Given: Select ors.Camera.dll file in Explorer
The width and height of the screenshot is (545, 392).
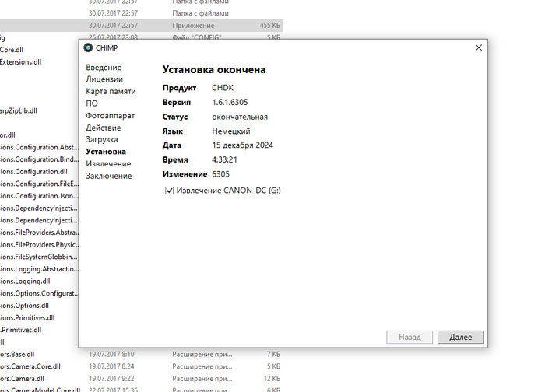Looking at the screenshot, I should pyautogui.click(x=22, y=379).
